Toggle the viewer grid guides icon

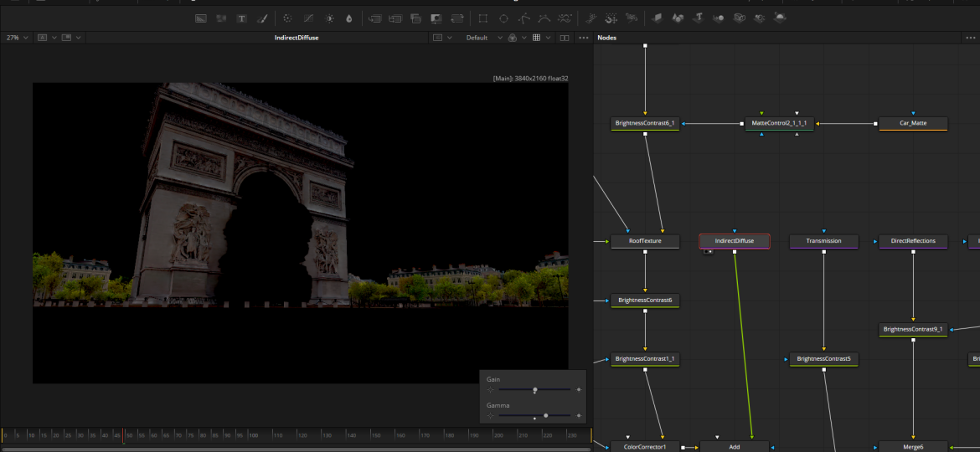pos(537,38)
